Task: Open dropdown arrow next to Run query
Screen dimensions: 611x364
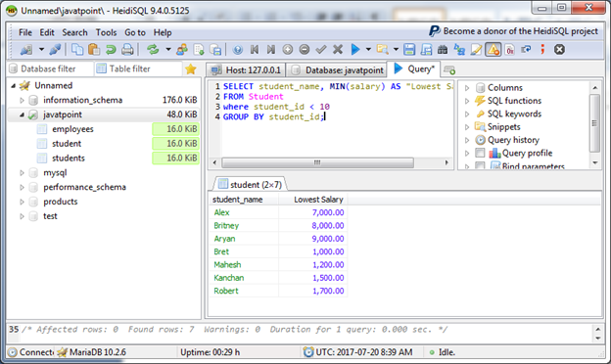Action: pyautogui.click(x=368, y=50)
